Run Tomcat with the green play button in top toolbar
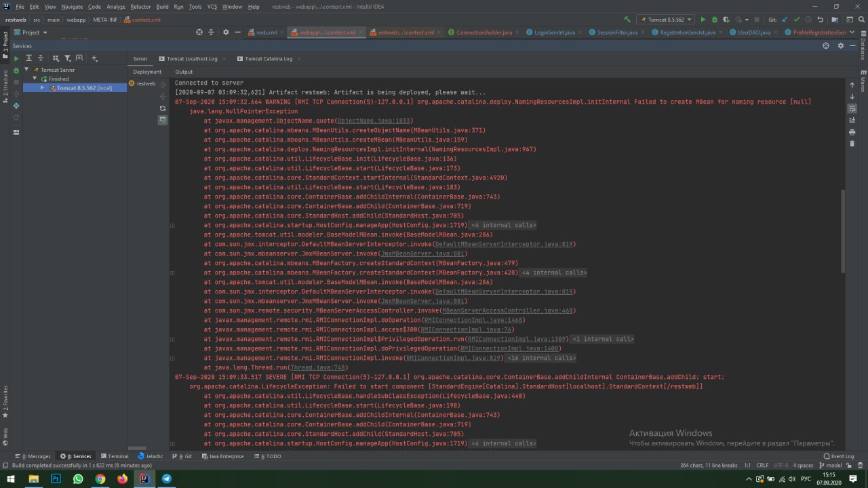868x488 pixels. pyautogui.click(x=703, y=20)
